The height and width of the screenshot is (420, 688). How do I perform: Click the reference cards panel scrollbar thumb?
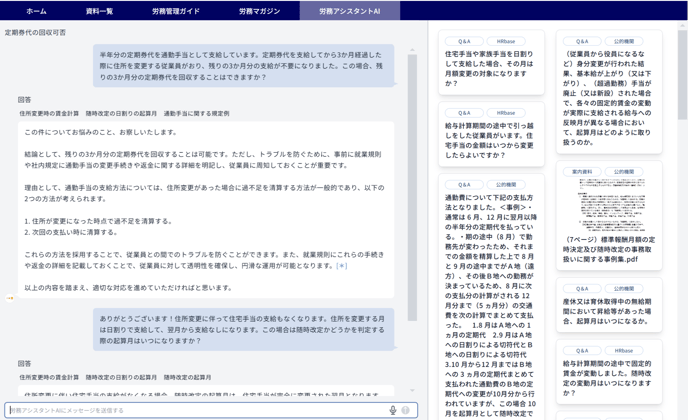click(x=682, y=75)
